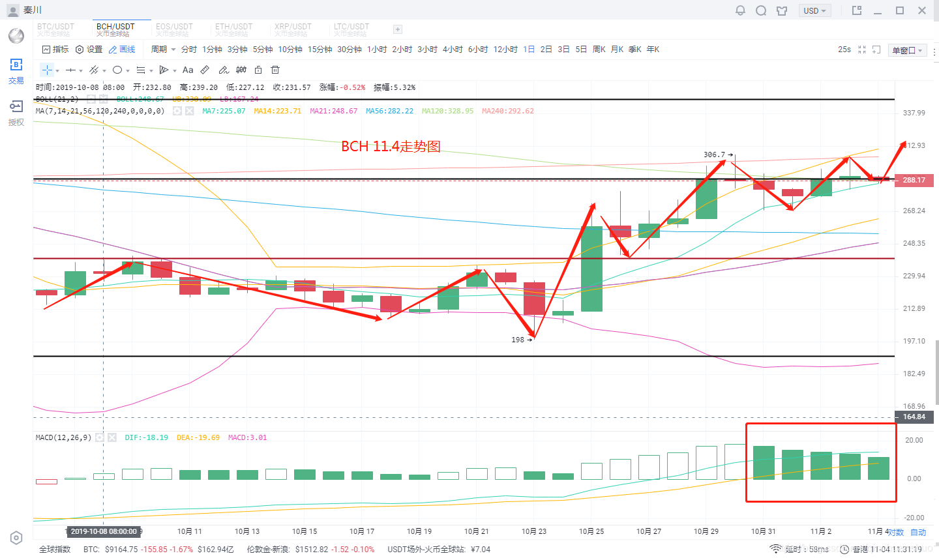Open the hexagon settings icon at sidebar bottom

coord(16,538)
